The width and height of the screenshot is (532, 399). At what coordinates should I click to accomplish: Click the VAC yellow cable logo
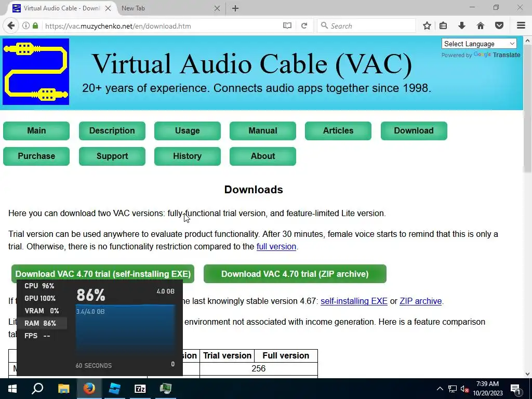click(x=36, y=72)
